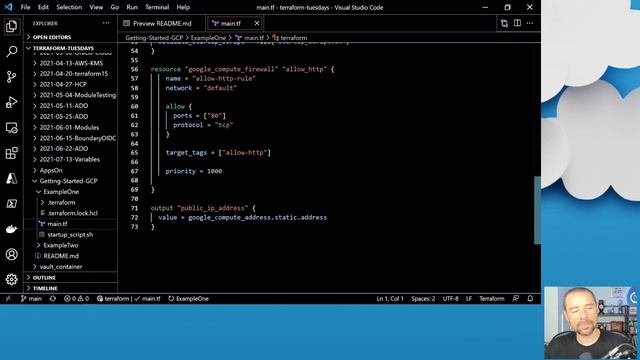
Task: Open the Docker view
Action: (11, 229)
